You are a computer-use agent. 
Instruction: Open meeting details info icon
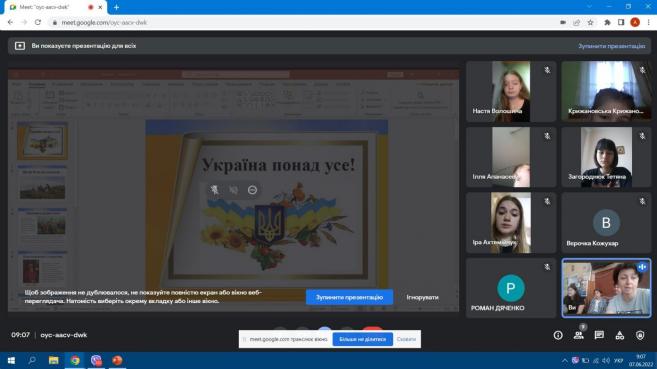click(558, 335)
